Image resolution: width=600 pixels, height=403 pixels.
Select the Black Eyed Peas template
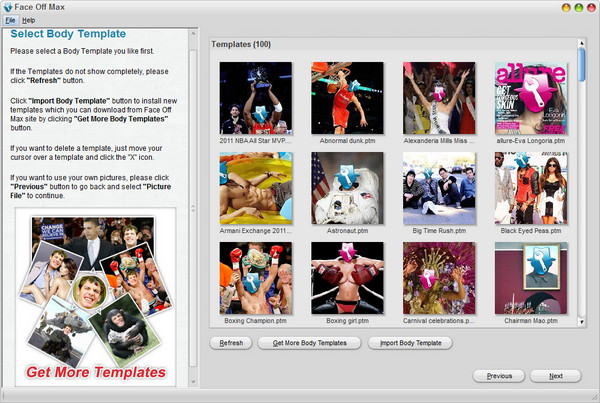(530, 188)
